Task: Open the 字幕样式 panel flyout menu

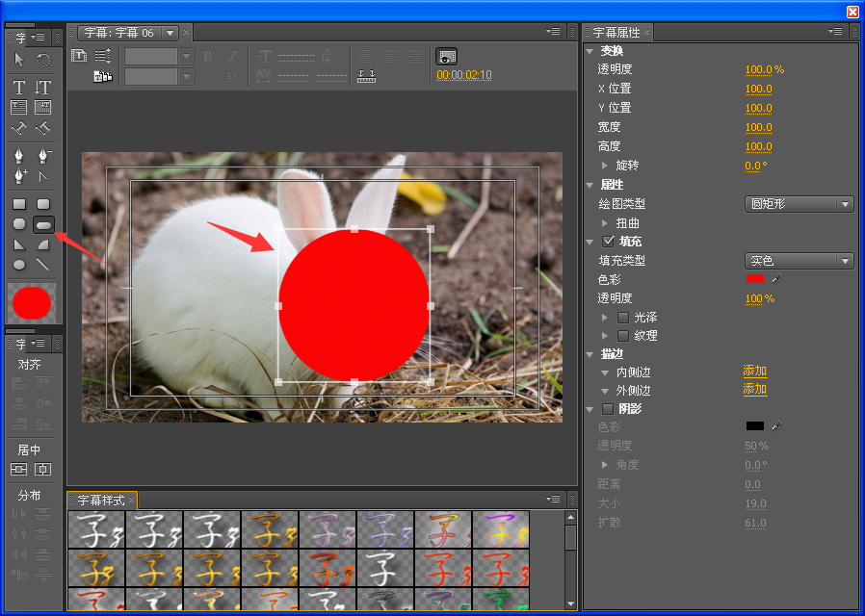Action: [x=553, y=500]
